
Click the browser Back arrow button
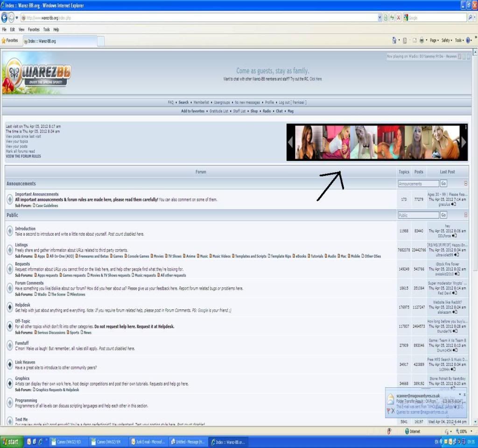[x=5, y=18]
